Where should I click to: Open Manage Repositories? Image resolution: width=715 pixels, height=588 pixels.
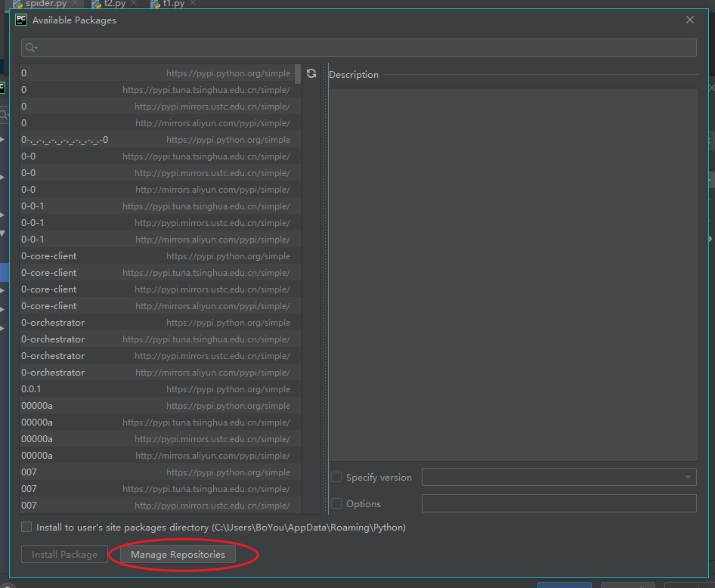tap(178, 554)
